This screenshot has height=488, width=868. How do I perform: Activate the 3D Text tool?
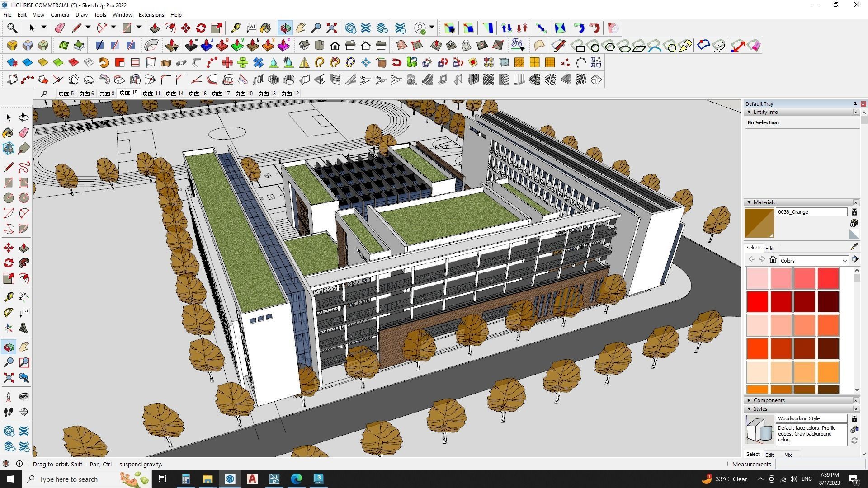coord(24,328)
